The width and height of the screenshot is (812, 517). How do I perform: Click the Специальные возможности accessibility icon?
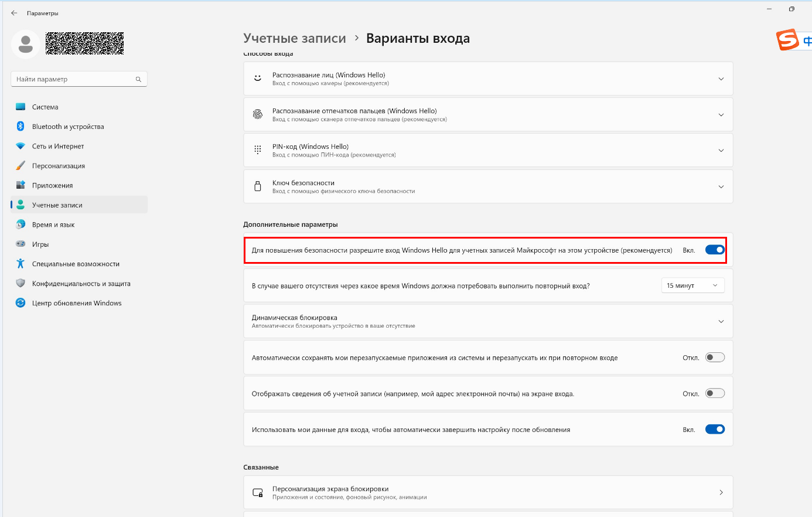point(21,264)
